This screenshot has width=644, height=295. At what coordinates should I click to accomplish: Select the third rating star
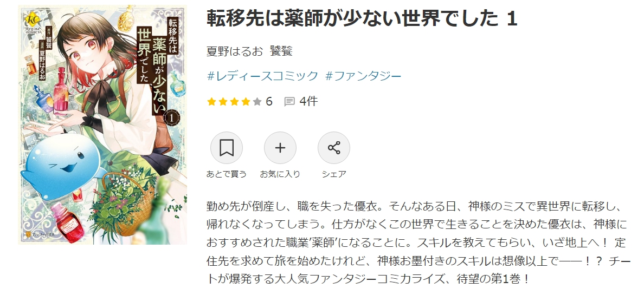click(x=235, y=101)
